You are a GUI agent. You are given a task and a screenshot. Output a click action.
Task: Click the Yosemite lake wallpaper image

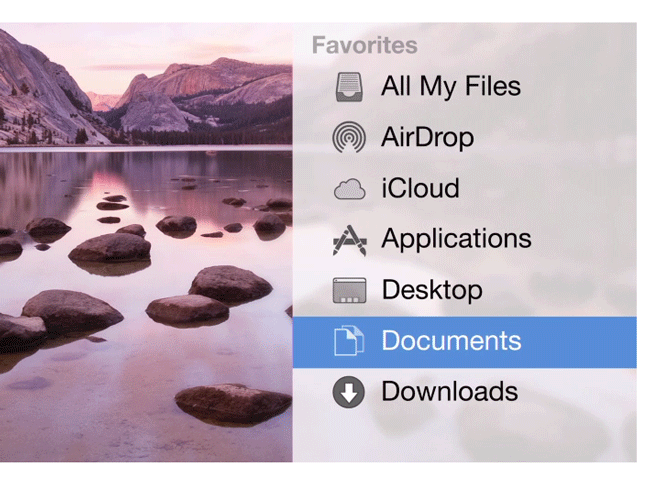[146, 242]
